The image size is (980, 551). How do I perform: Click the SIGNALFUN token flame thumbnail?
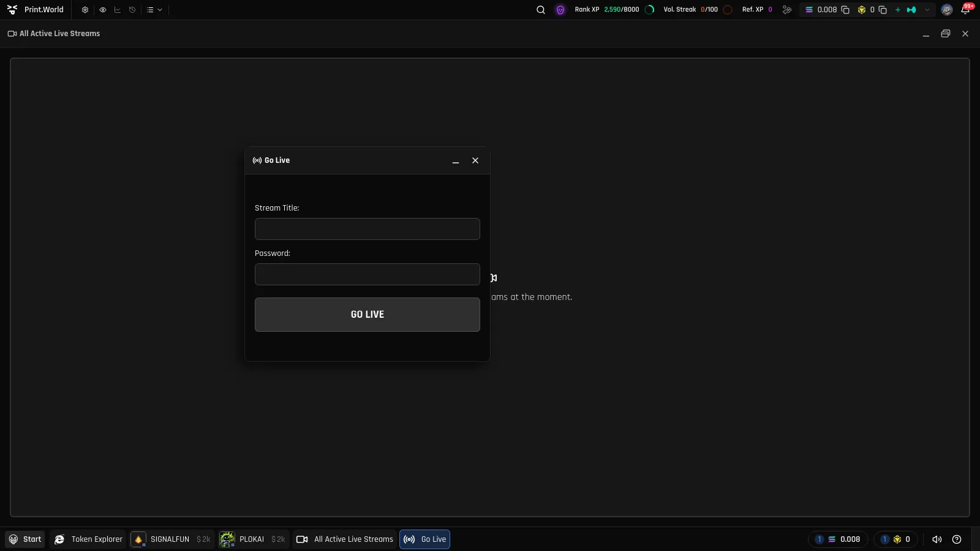coord(138,539)
